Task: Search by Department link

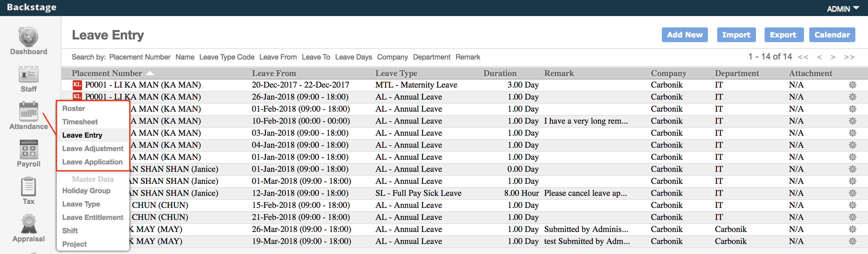Action: pos(431,57)
